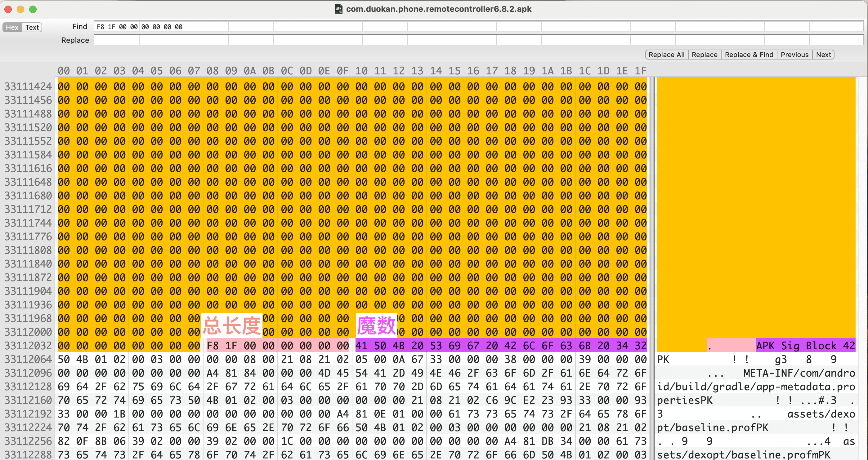Switch to Text search mode
Image resolution: width=868 pixels, height=460 pixels.
(x=32, y=27)
